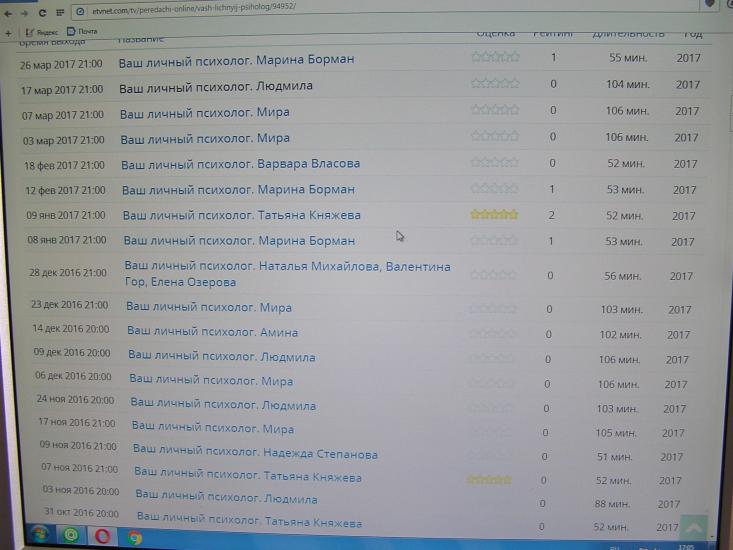733x550 pixels.
Task: Sort by the Год column header
Action: (692, 34)
